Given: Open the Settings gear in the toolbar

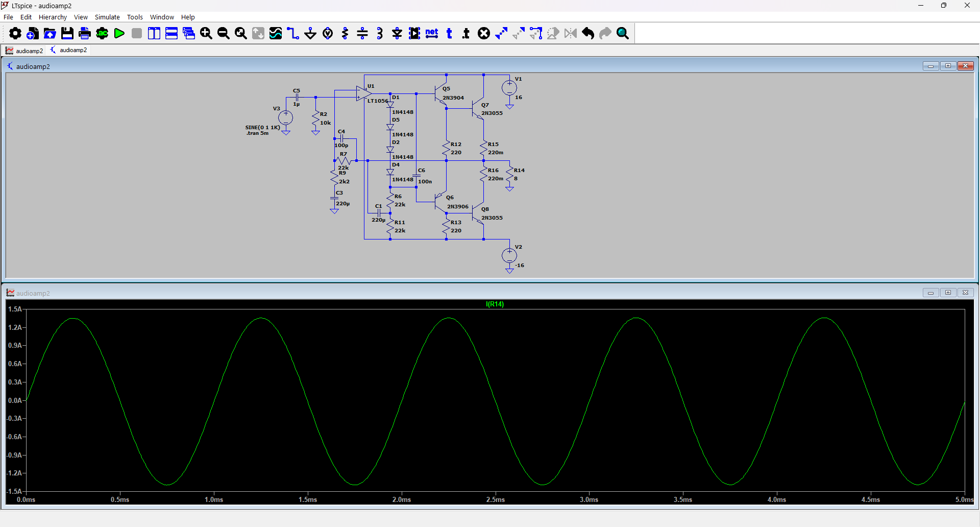Looking at the screenshot, I should pos(15,33).
